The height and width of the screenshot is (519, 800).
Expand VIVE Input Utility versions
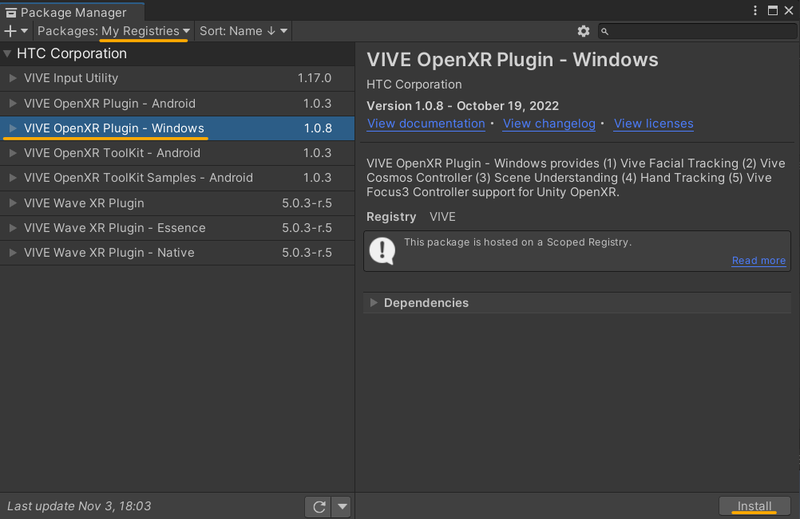point(13,78)
